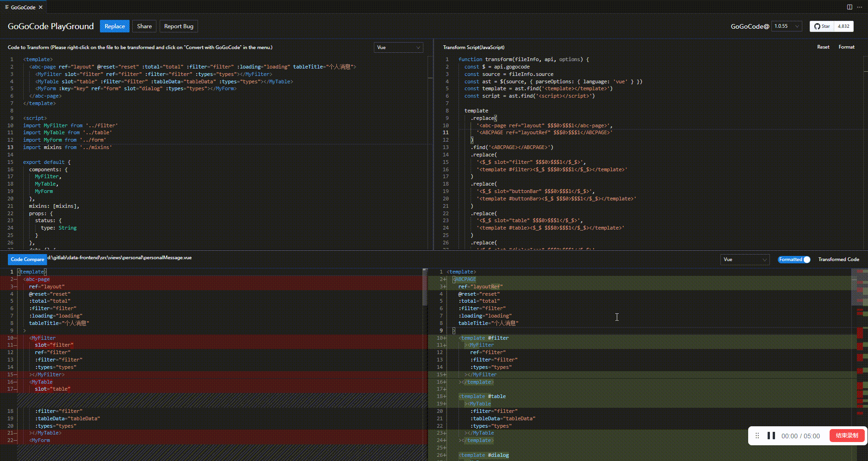868x461 pixels.
Task: Open the Report Bug link
Action: [x=179, y=26]
